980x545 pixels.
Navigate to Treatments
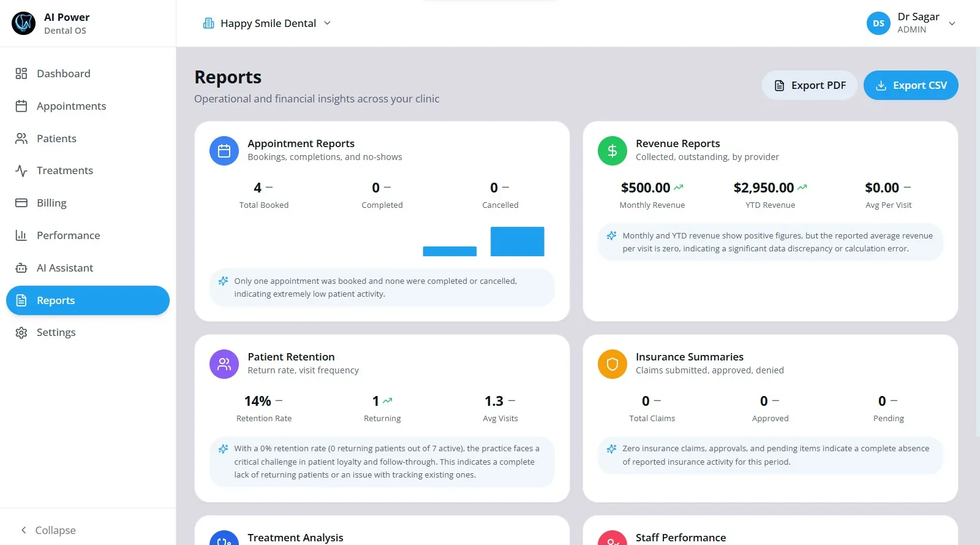point(88,170)
